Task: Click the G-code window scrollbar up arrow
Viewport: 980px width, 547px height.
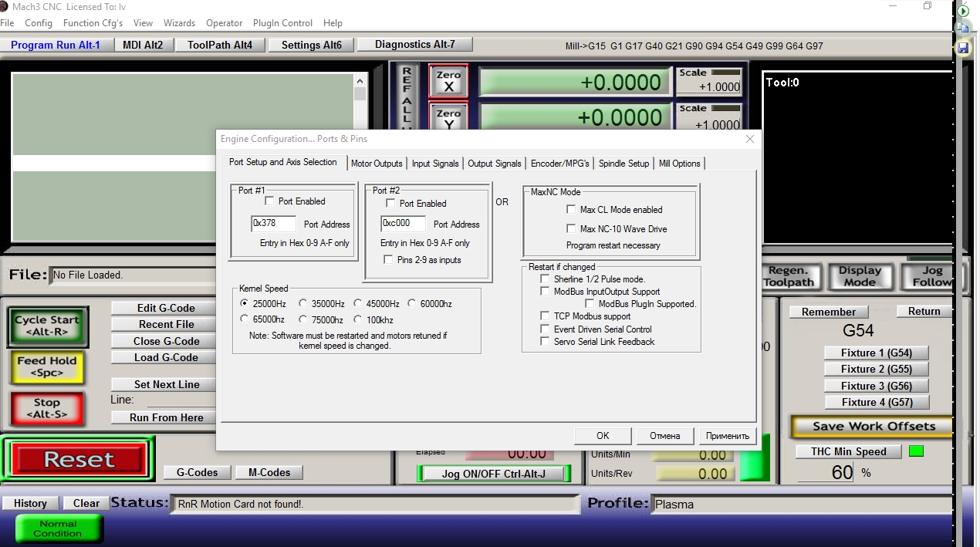Action: [x=360, y=80]
